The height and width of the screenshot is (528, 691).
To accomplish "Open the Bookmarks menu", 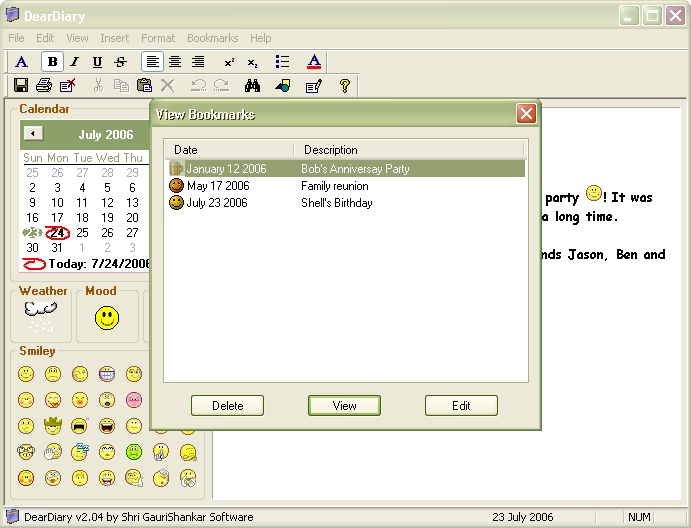I will [x=212, y=38].
